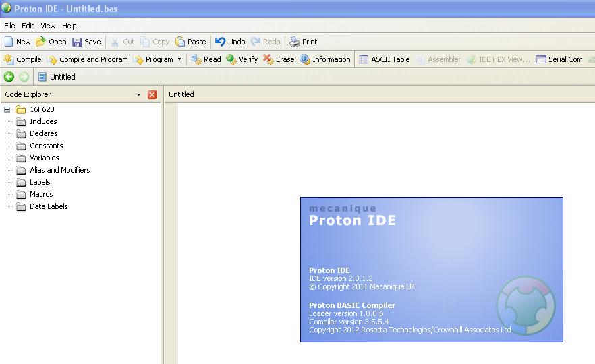Open the File menu
This screenshot has height=364, width=595.
[9, 26]
